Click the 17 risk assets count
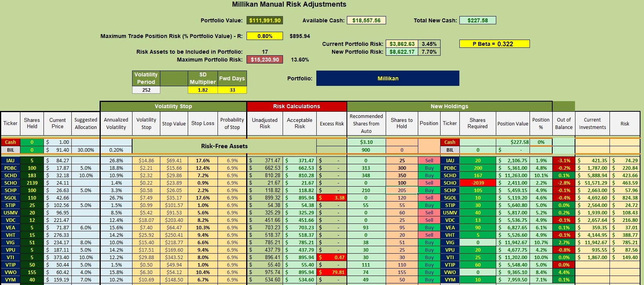The width and height of the screenshot is (644, 285). tap(265, 52)
